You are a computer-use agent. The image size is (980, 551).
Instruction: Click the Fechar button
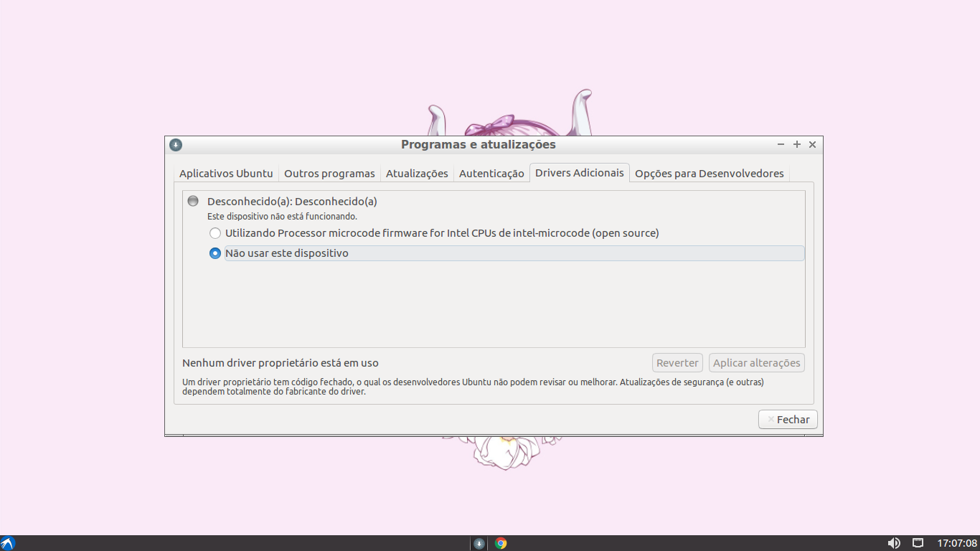[788, 420]
